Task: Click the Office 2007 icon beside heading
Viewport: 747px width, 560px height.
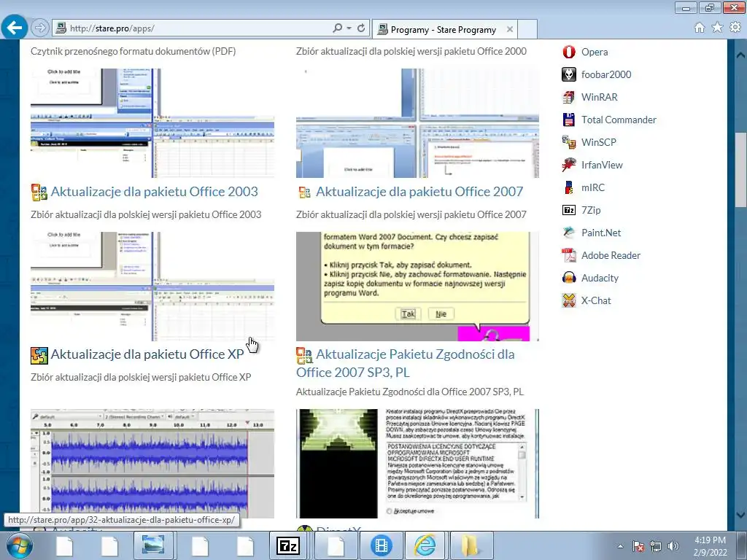Action: tap(304, 192)
